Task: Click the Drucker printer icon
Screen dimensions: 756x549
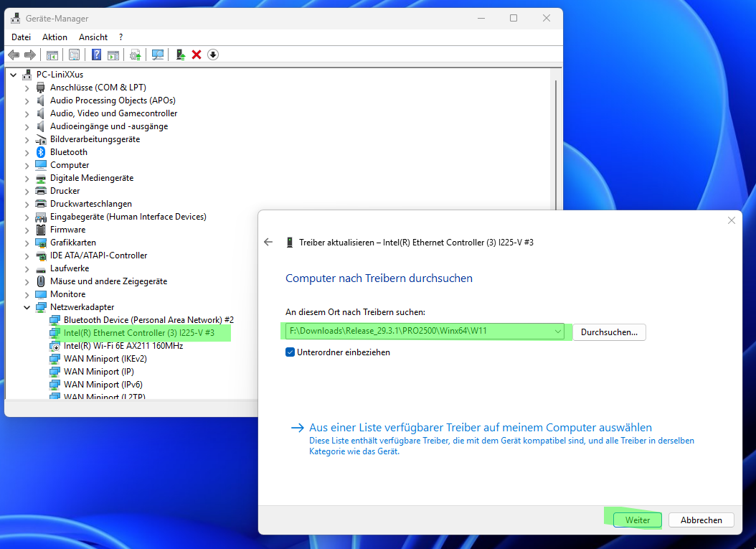Action: (x=41, y=191)
